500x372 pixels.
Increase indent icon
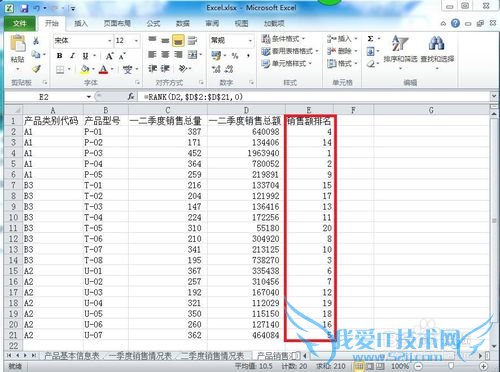pos(165,69)
